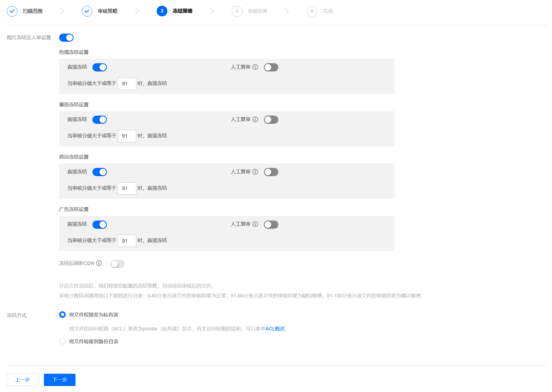552x392 pixels.
Task: Disable 直接冻结 in 色情冻结设置
Action: [x=99, y=67]
